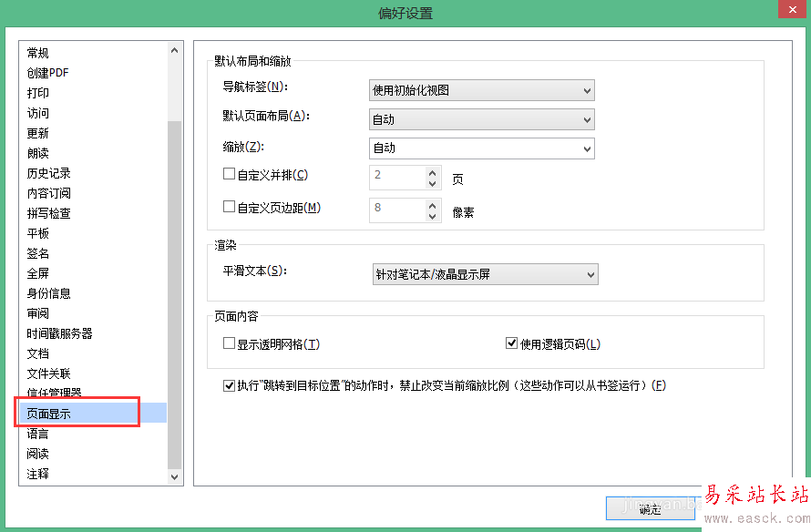Click the 自定义页边距 pixel input field
This screenshot has width=811, height=532.
[396, 209]
